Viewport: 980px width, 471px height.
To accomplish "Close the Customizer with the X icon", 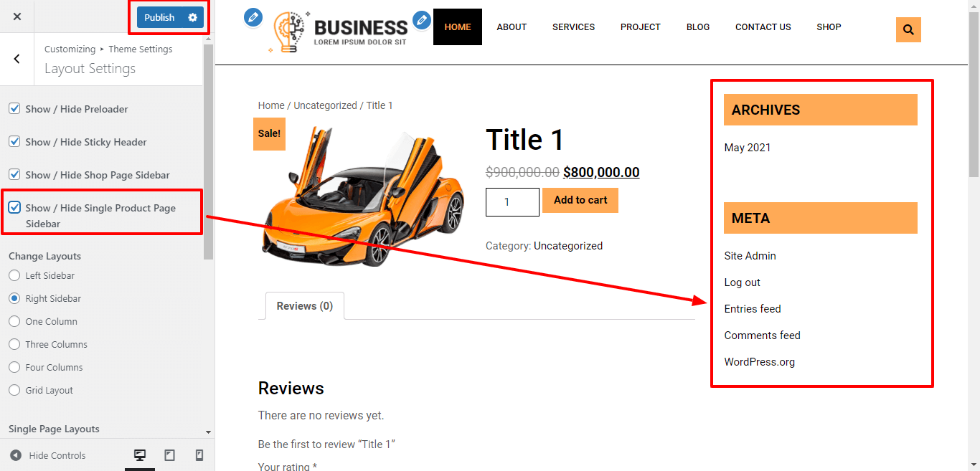I will (x=17, y=16).
